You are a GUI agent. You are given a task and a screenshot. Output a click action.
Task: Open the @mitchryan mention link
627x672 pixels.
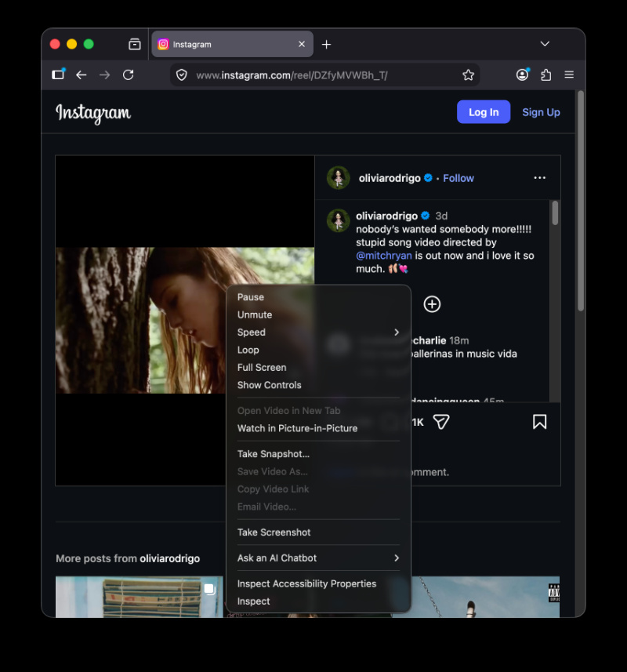[x=384, y=256]
